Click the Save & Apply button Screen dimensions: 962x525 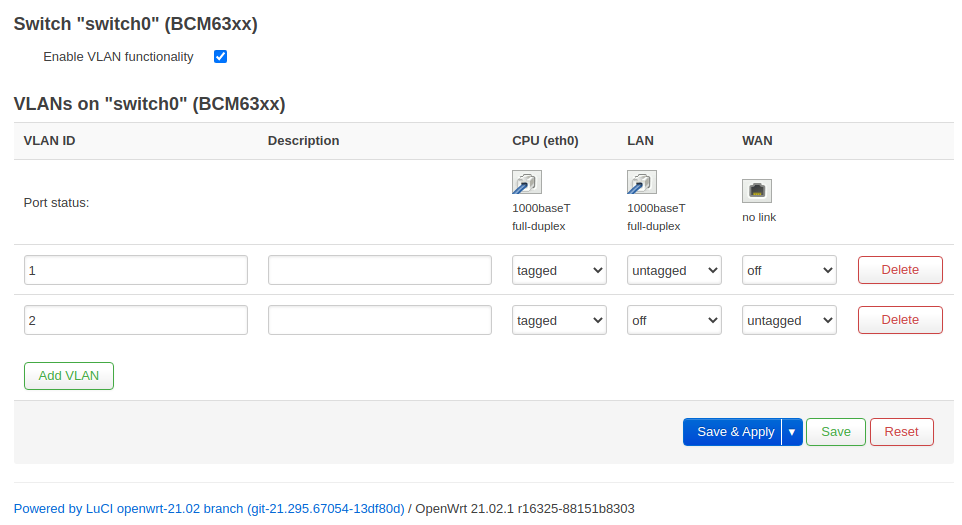coord(735,432)
